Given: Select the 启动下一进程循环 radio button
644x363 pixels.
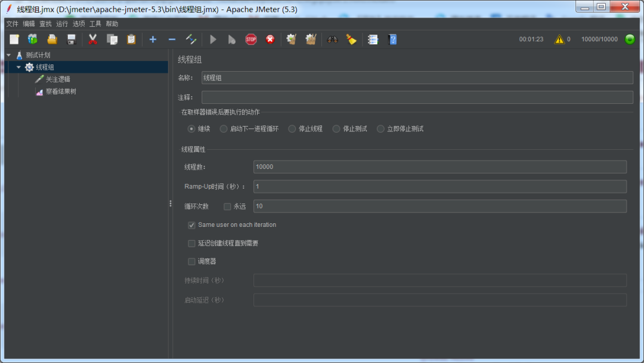Looking at the screenshot, I should pyautogui.click(x=224, y=129).
